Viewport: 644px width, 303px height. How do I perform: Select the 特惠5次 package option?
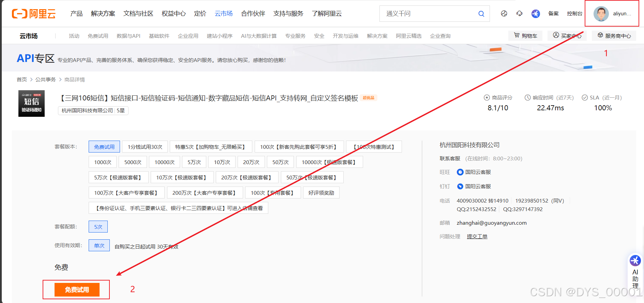click(x=211, y=147)
